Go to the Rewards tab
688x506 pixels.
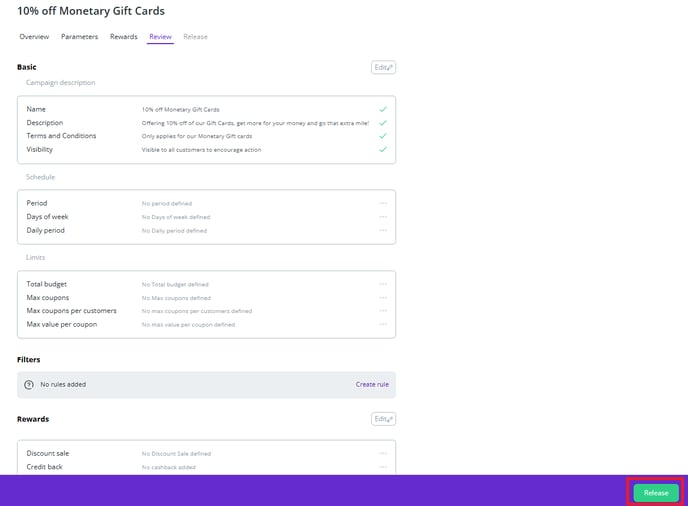coord(124,37)
